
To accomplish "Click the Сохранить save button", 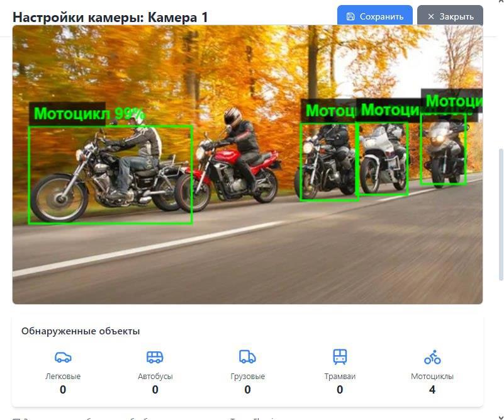I will click(374, 16).
